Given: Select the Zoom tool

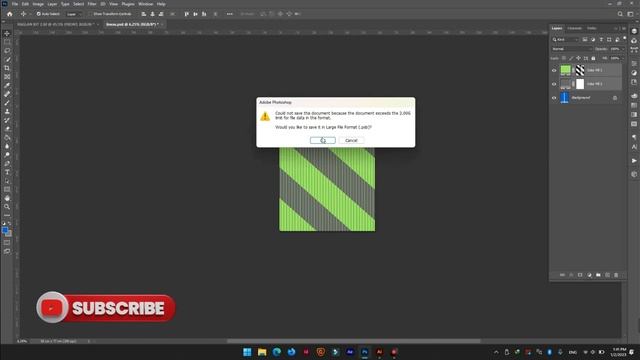Looking at the screenshot, I should click(x=7, y=207).
